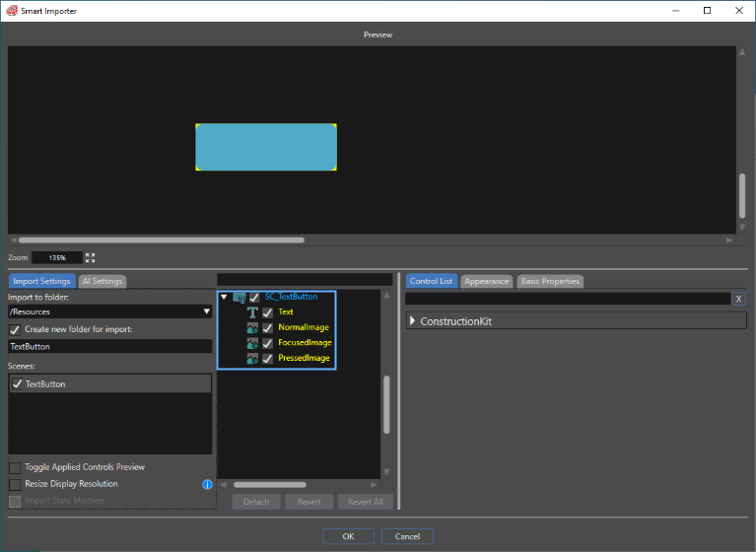Click the preview scroll left arrow

[x=14, y=241]
